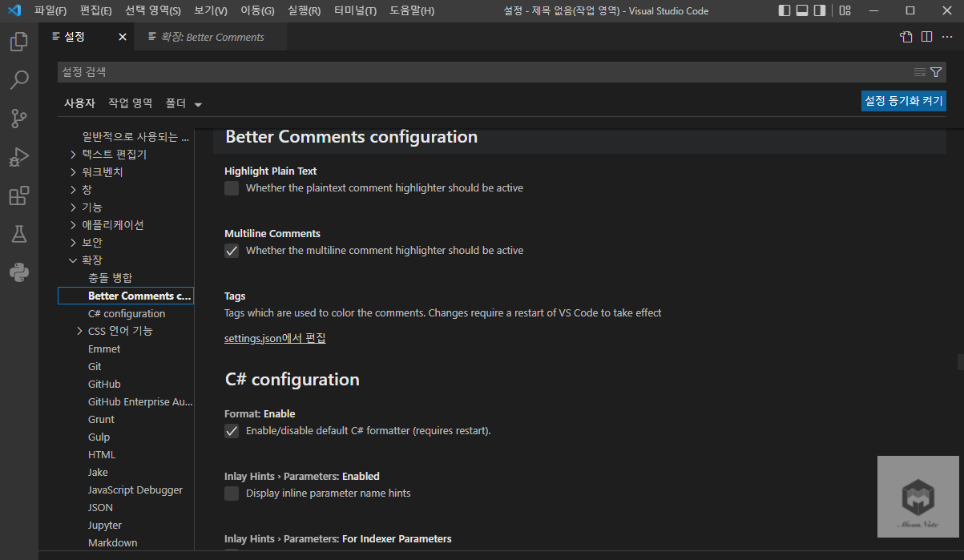
Task: Click the settings vertical scrollbar thumb
Action: [960, 362]
